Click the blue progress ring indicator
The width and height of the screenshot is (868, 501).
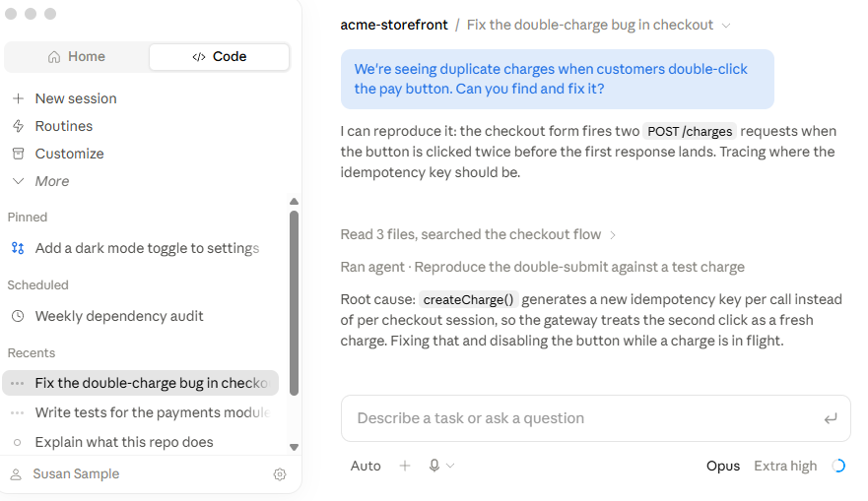tap(838, 467)
